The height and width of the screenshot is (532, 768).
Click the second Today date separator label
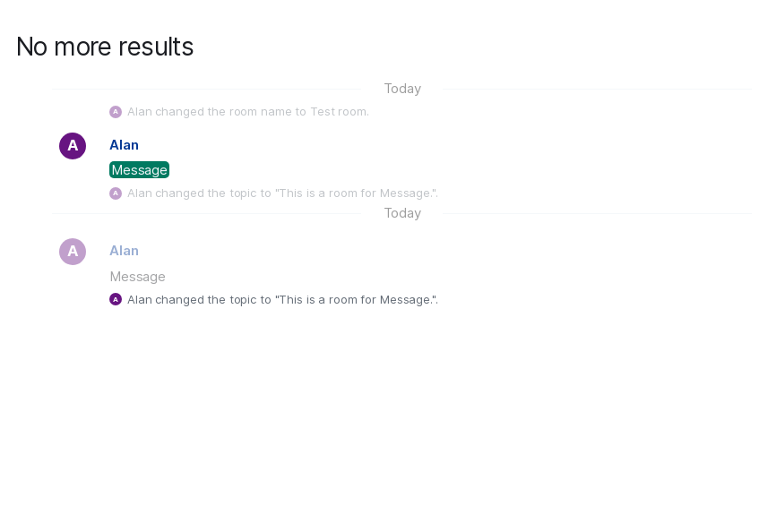point(402,213)
